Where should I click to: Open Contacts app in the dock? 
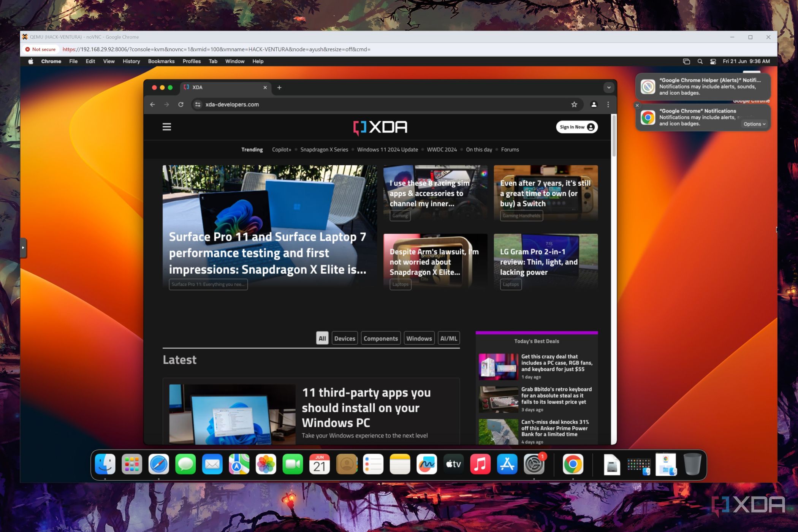click(347, 464)
